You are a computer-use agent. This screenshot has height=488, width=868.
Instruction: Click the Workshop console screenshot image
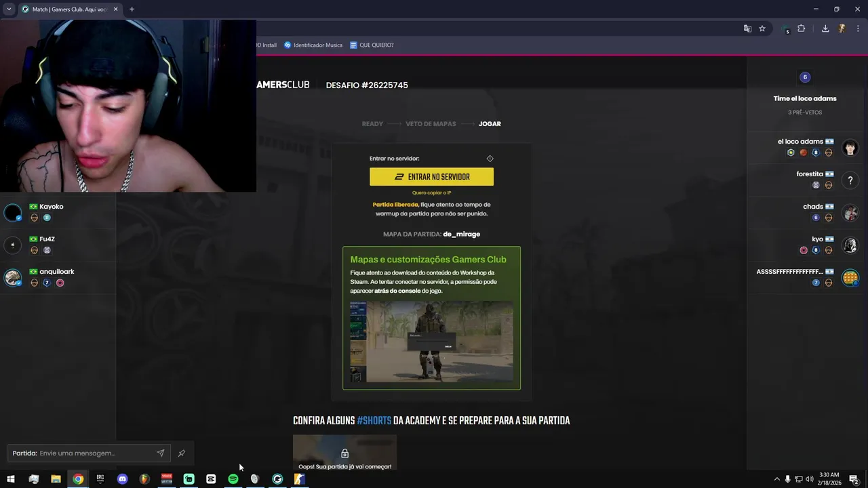431,342
